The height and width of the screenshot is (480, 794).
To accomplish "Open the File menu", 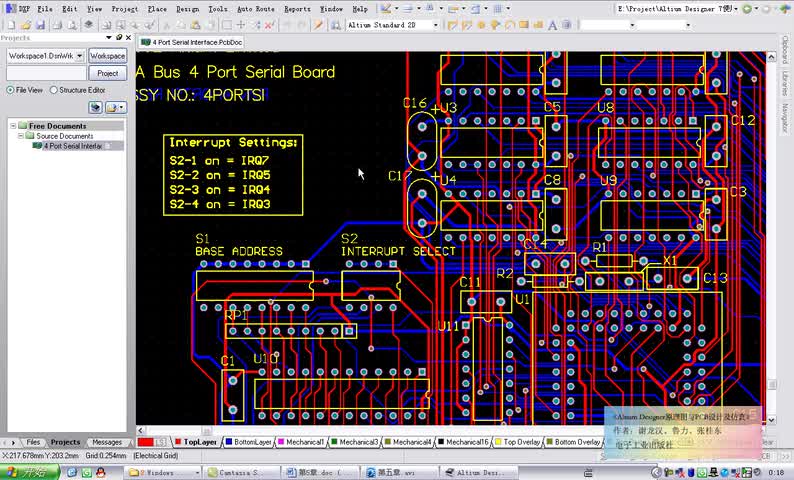I will pyautogui.click(x=45, y=9).
